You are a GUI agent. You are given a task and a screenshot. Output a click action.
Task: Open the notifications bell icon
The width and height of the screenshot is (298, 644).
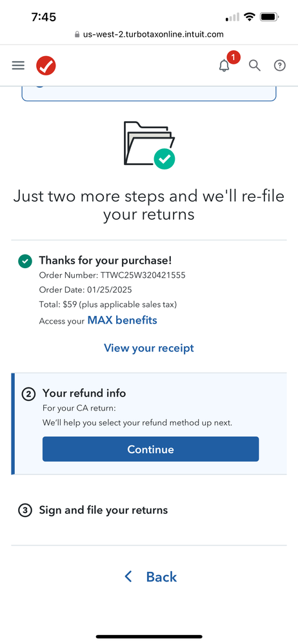(x=224, y=66)
